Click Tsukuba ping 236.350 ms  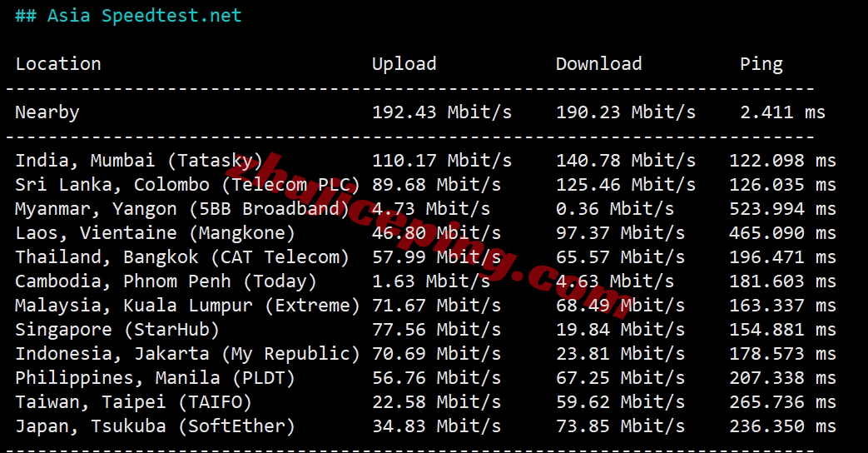point(783,426)
